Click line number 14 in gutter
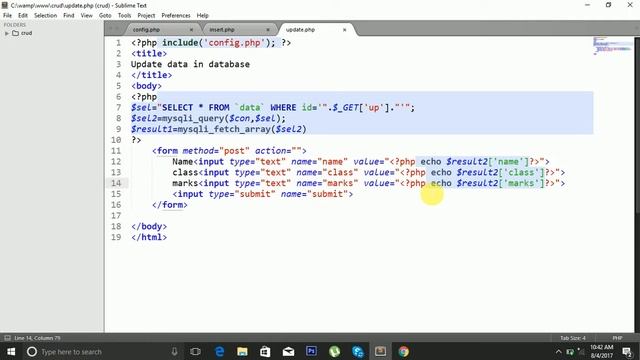 116,183
